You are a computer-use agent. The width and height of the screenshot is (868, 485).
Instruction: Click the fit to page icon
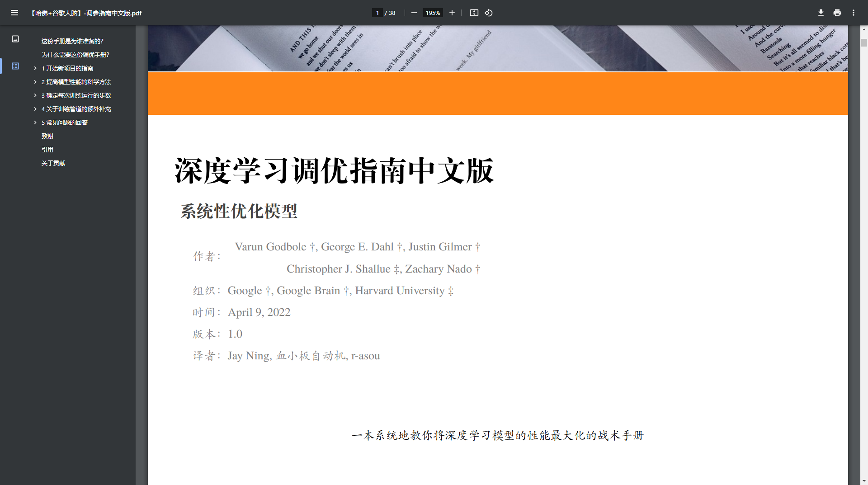pos(474,13)
